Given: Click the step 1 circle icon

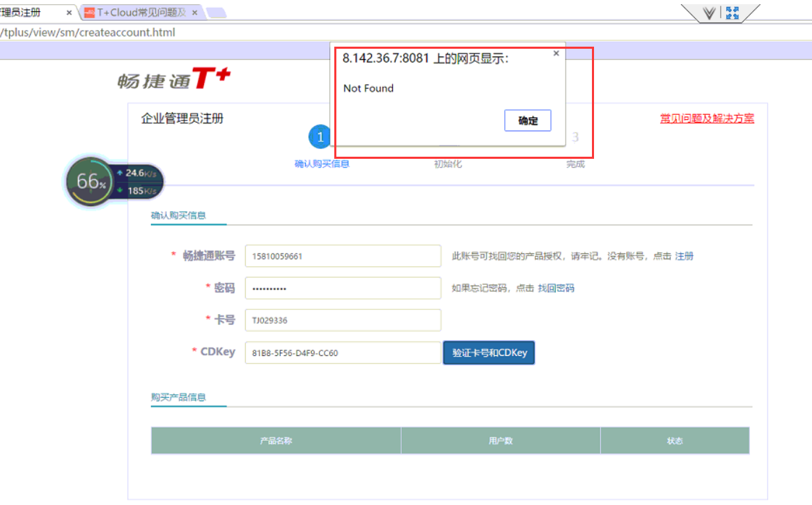Looking at the screenshot, I should point(320,137).
